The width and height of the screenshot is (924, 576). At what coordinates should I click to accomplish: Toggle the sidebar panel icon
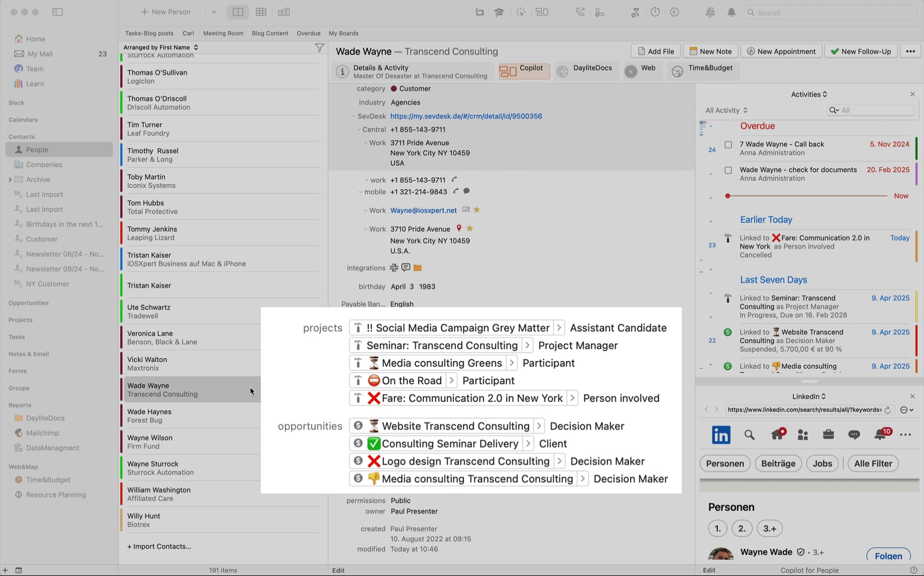point(57,12)
